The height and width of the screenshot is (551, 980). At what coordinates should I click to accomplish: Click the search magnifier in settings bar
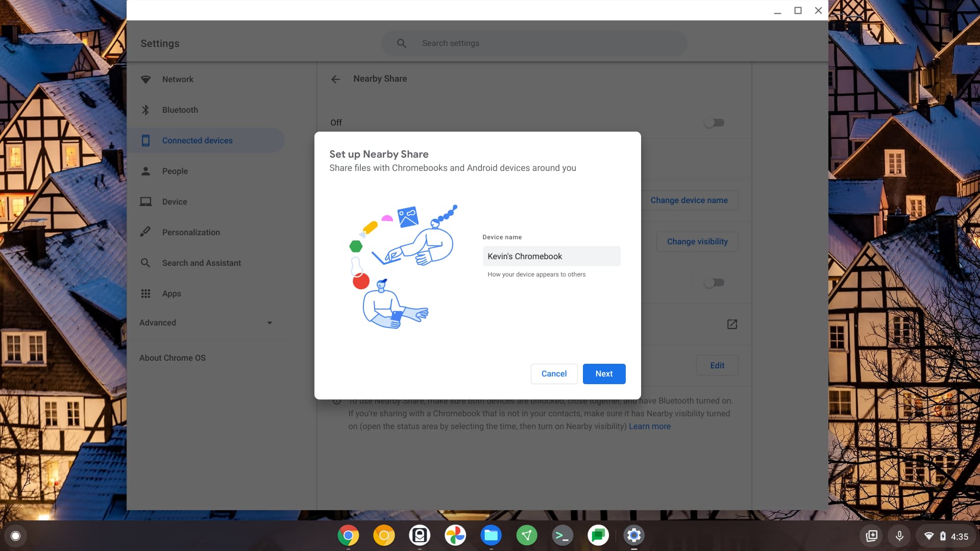[402, 43]
